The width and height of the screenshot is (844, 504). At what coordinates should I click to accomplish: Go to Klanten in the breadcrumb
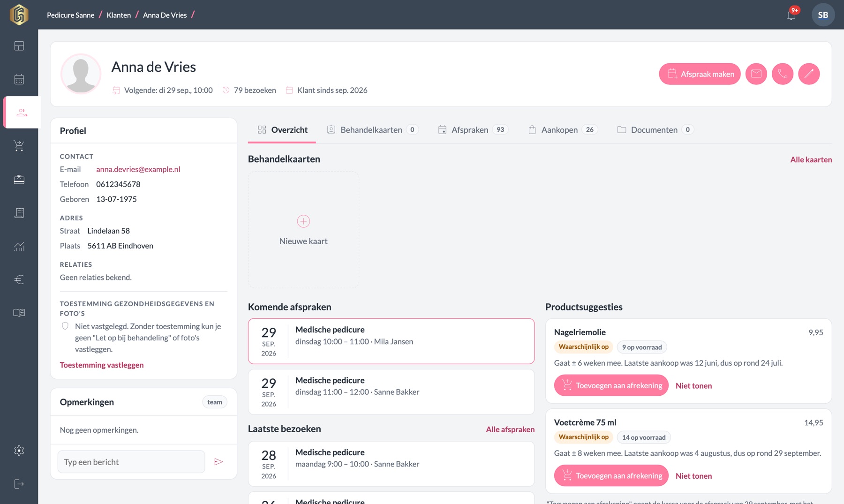pyautogui.click(x=119, y=15)
